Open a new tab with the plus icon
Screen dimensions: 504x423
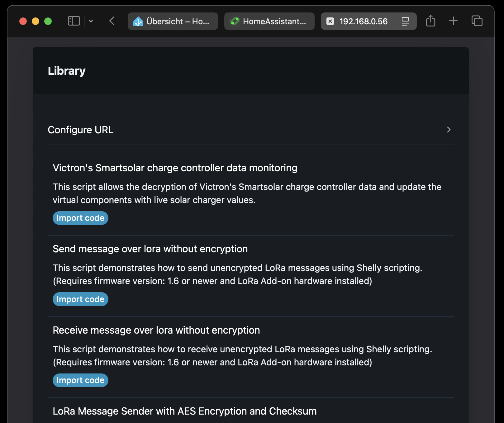point(453,21)
